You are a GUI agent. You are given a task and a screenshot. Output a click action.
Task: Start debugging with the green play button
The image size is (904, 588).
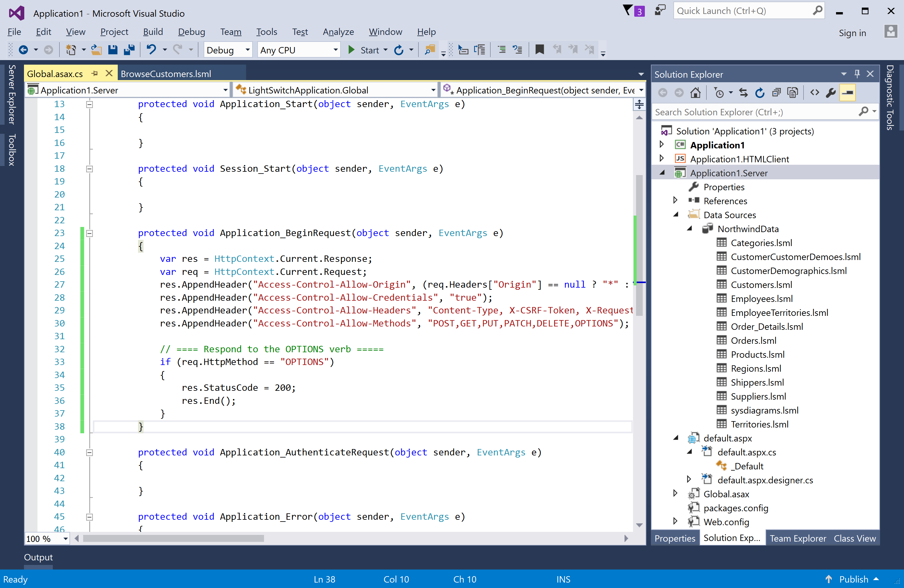(351, 50)
